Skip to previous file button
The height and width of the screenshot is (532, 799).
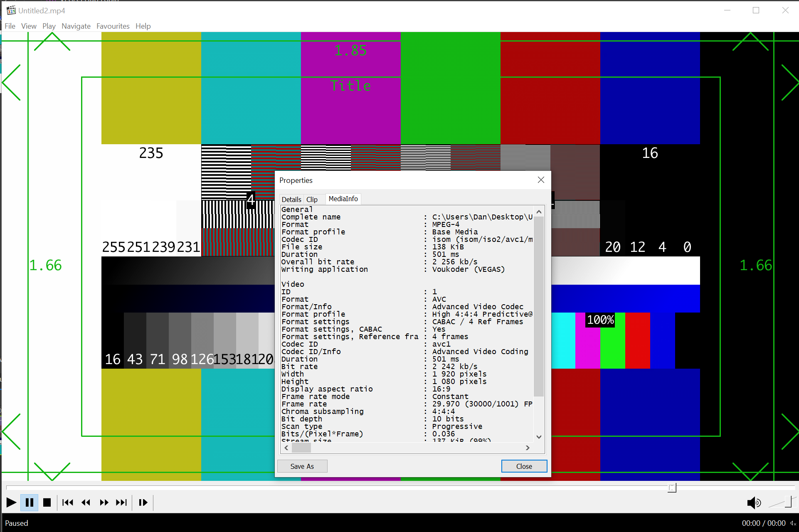coord(67,502)
